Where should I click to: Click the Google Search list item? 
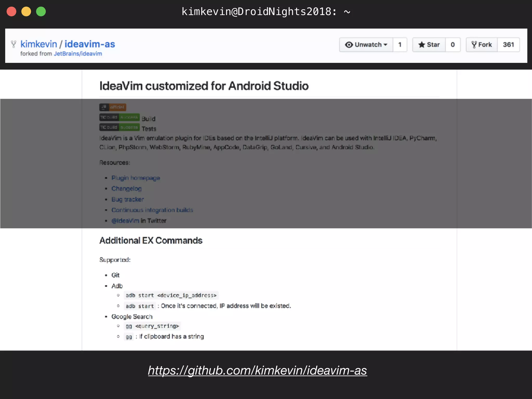[132, 317]
